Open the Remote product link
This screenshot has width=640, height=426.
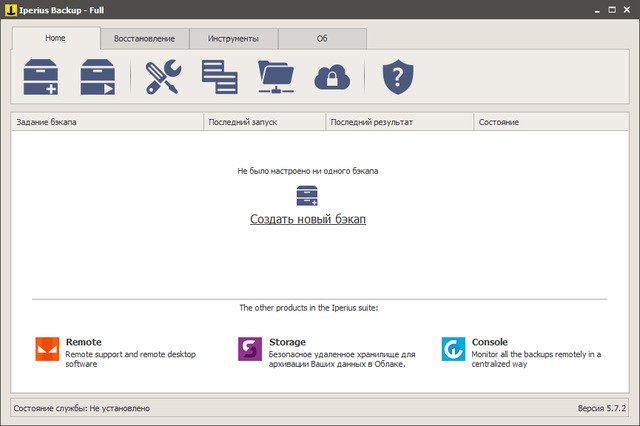click(83, 342)
